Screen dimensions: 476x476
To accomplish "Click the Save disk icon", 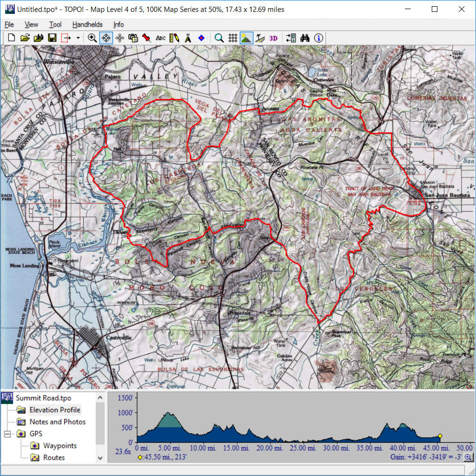I will click(x=52, y=38).
